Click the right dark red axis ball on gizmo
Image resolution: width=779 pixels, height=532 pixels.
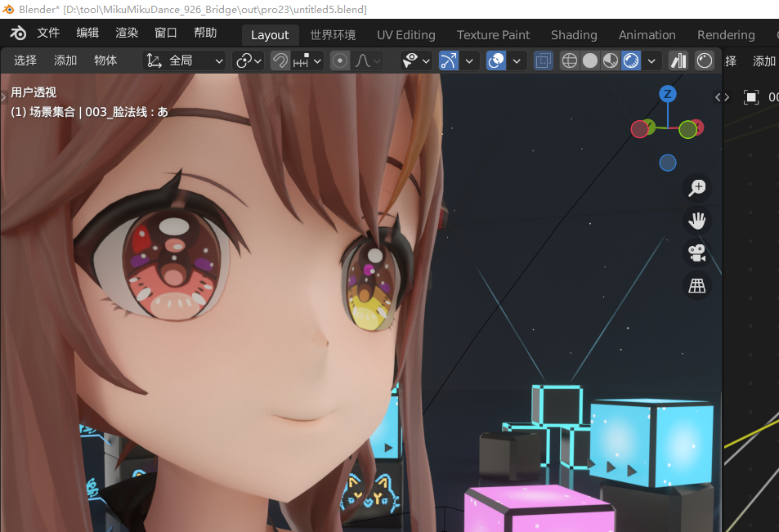(699, 127)
